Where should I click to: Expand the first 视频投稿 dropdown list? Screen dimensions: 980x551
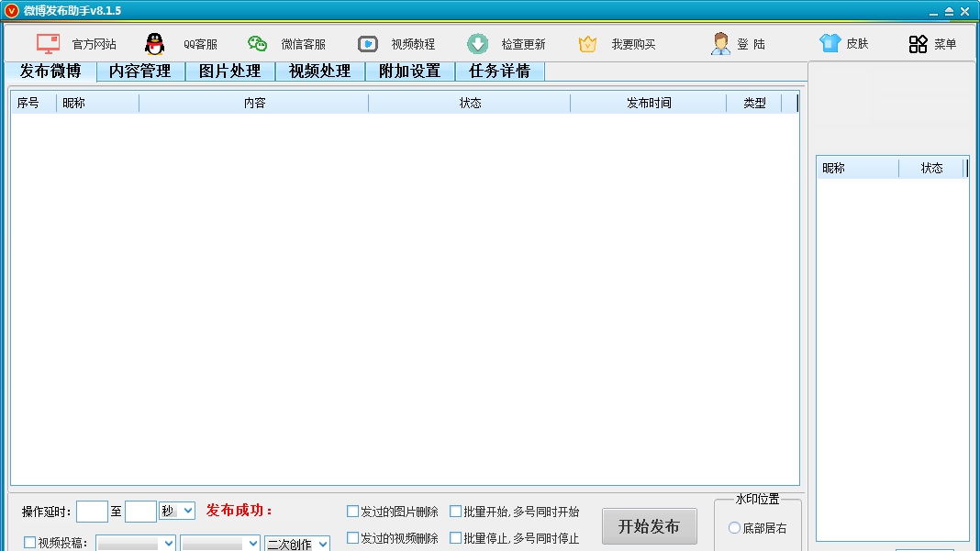(135, 543)
